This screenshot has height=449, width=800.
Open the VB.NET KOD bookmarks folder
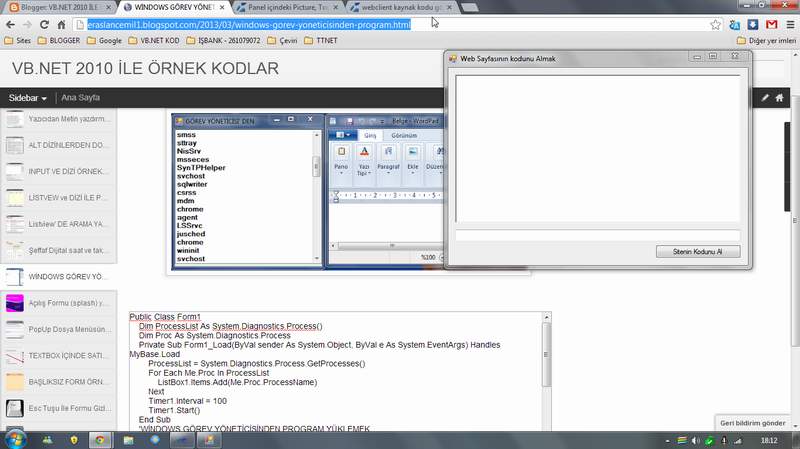[x=154, y=40]
